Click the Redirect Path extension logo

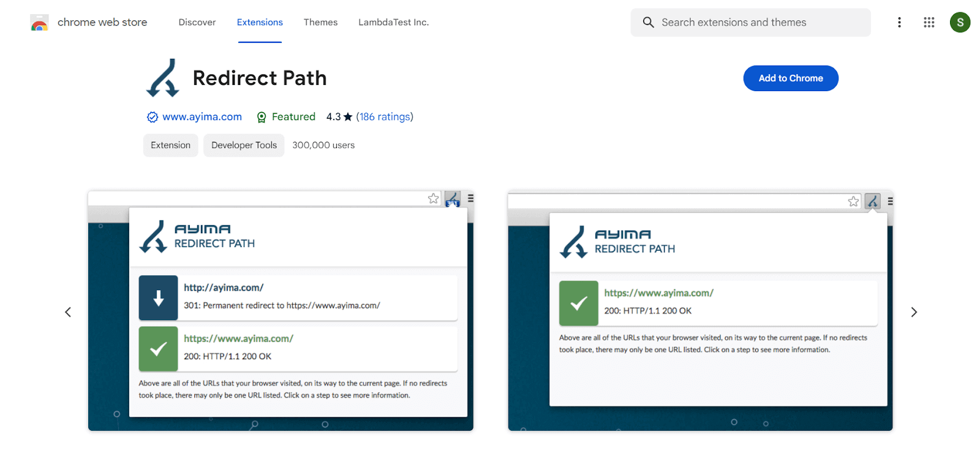coord(163,78)
